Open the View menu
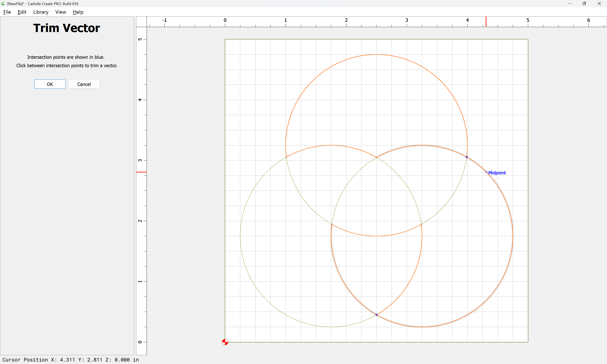This screenshot has height=364, width=607. [60, 12]
